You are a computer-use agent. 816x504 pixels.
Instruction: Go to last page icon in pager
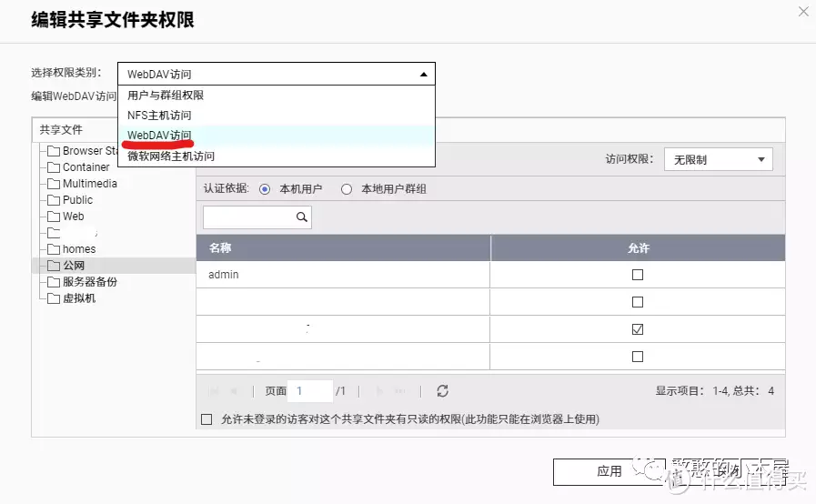[x=399, y=391]
